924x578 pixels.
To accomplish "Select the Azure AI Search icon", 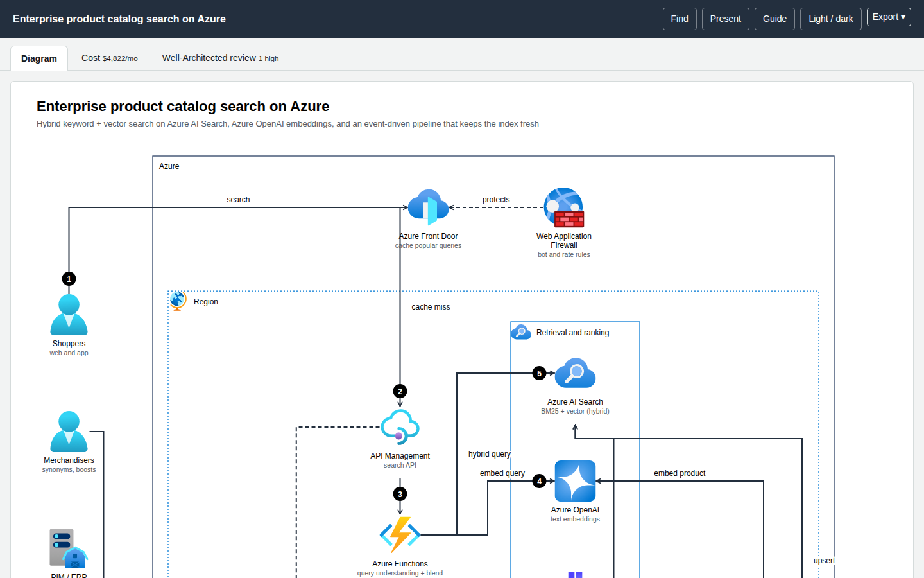I will tap(575, 373).
